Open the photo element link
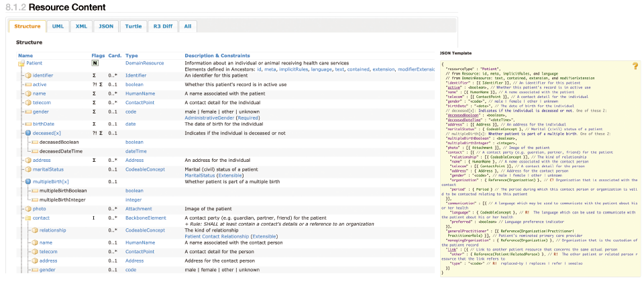The height and width of the screenshot is (282, 644). [40, 209]
